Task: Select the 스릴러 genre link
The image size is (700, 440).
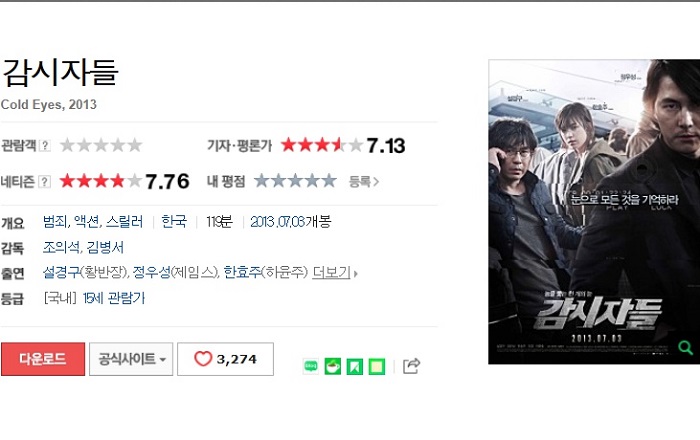Action: coord(125,222)
